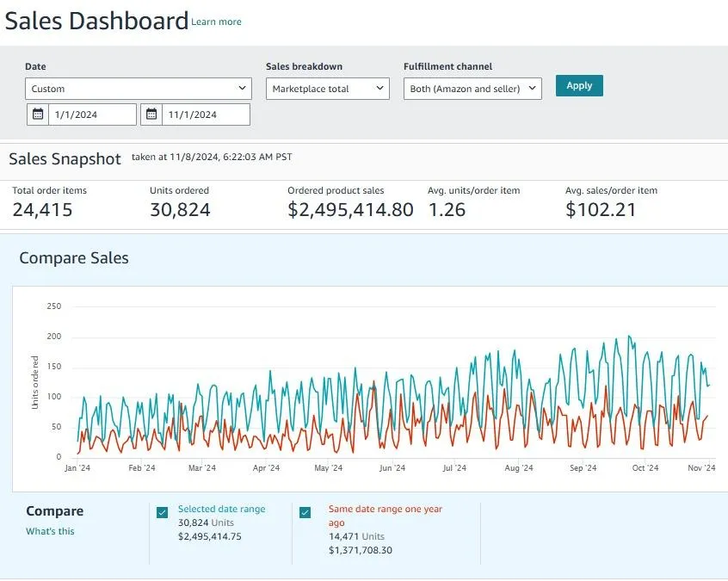Expand the Date dropdown set to Custom
Image resolution: width=728 pixels, height=581 pixels.
(x=138, y=89)
